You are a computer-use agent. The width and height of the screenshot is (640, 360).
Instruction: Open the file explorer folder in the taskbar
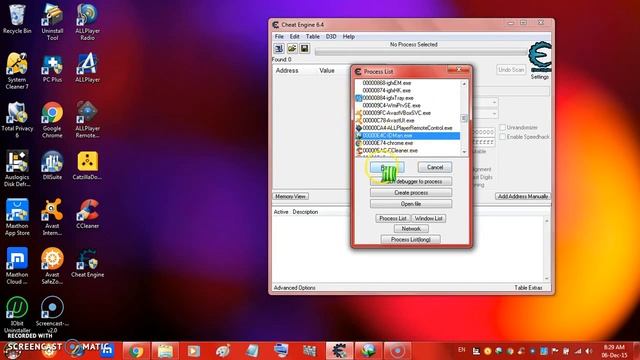165,351
